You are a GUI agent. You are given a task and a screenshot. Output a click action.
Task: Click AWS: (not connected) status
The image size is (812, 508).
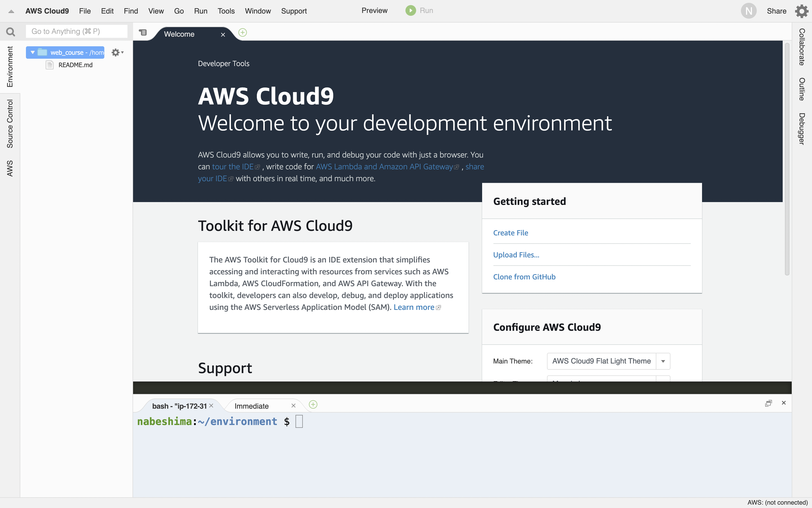(x=777, y=503)
